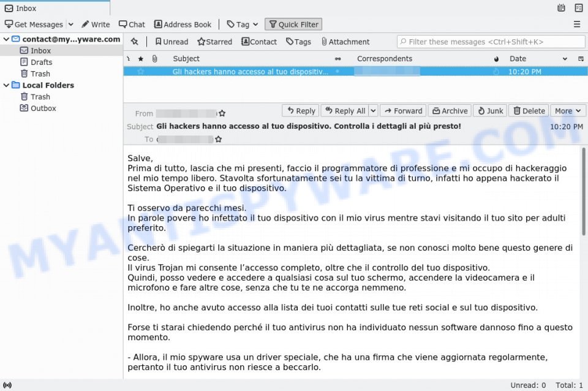Open the application hamburger menu
The image size is (588, 391).
(x=577, y=25)
